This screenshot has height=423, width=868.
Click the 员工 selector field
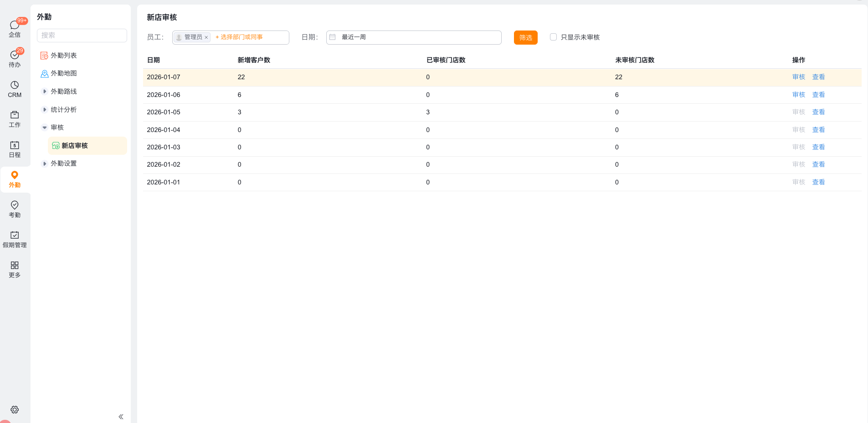pos(231,37)
